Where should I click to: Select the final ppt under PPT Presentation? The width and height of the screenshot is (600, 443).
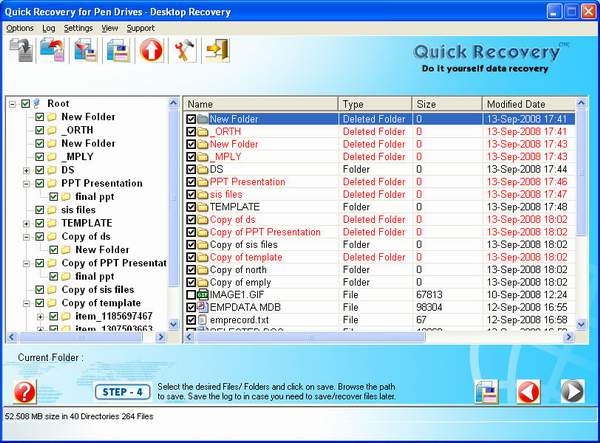[x=95, y=197]
